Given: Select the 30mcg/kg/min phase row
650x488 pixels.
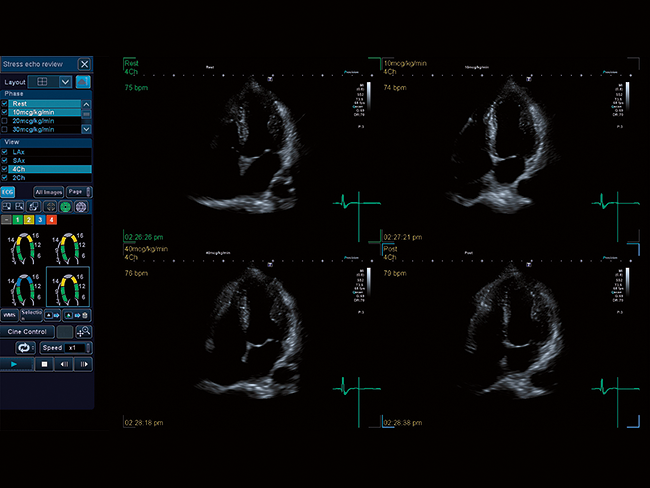Looking at the screenshot, I should pos(45,129).
